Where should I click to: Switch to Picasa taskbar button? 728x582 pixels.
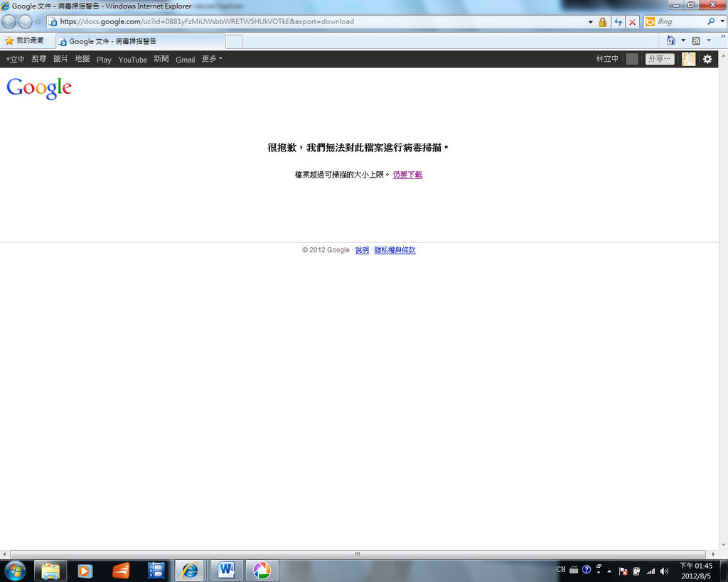click(x=262, y=571)
